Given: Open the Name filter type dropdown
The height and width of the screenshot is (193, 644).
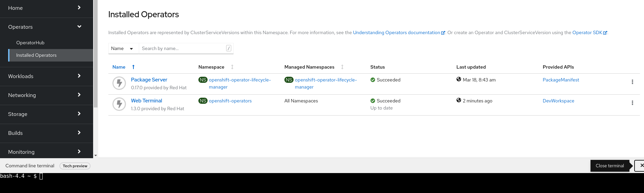Looking at the screenshot, I should [x=124, y=48].
